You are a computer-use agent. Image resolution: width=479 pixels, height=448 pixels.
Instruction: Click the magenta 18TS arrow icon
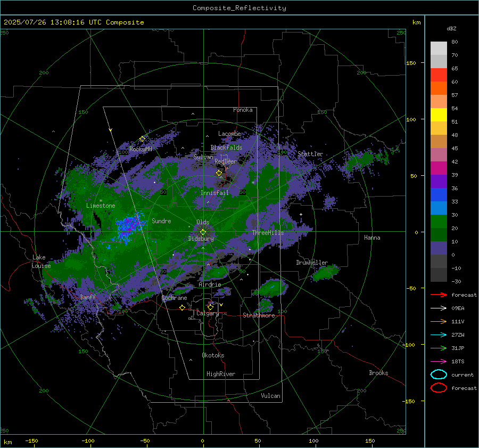click(439, 362)
